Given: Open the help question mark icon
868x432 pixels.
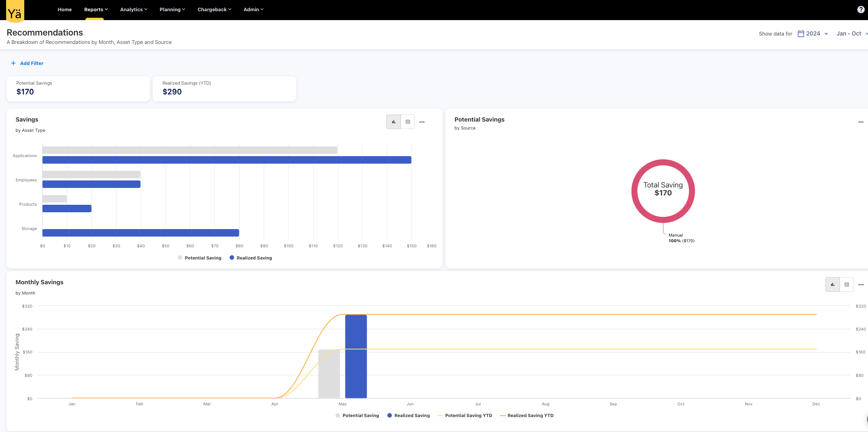Looking at the screenshot, I should pos(861,9).
